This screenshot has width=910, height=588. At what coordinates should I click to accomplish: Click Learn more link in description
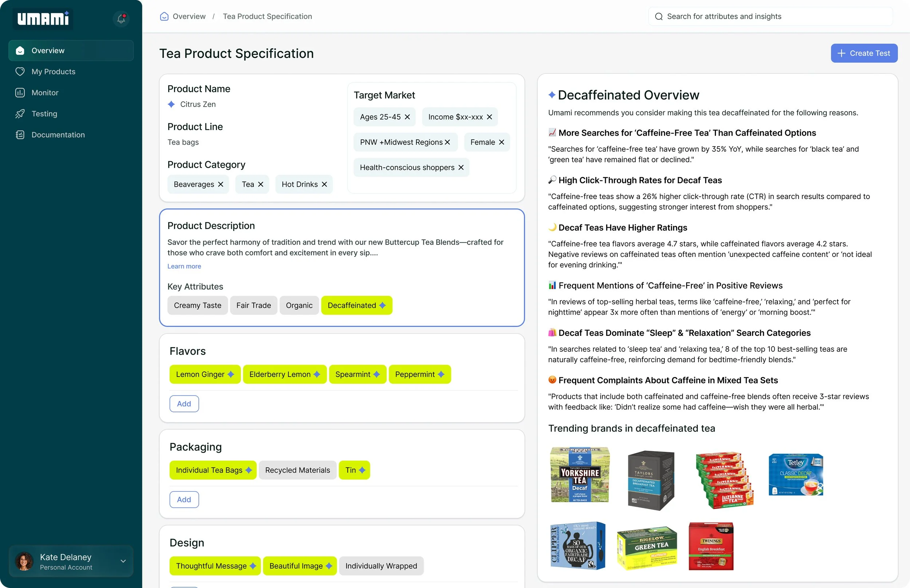pyautogui.click(x=184, y=266)
